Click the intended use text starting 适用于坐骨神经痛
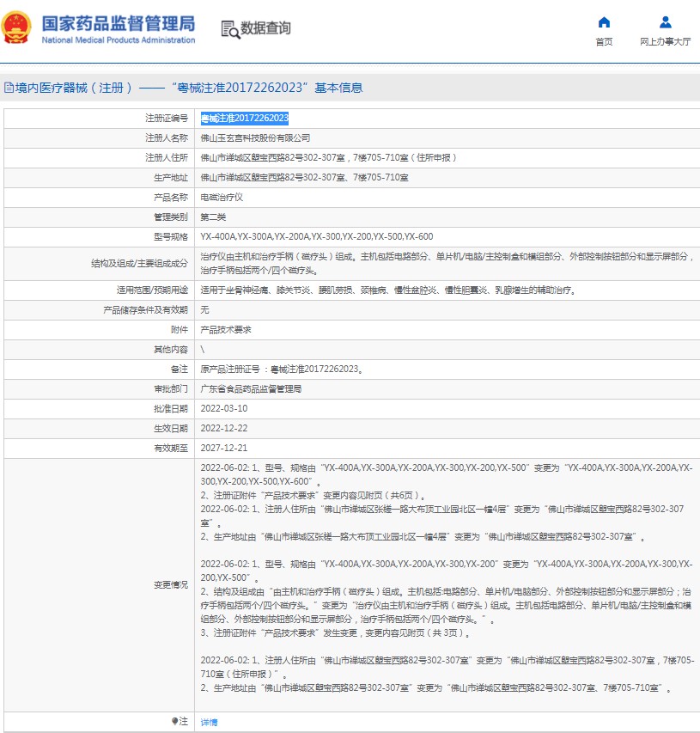The width and height of the screenshot is (700, 733). coord(388,290)
